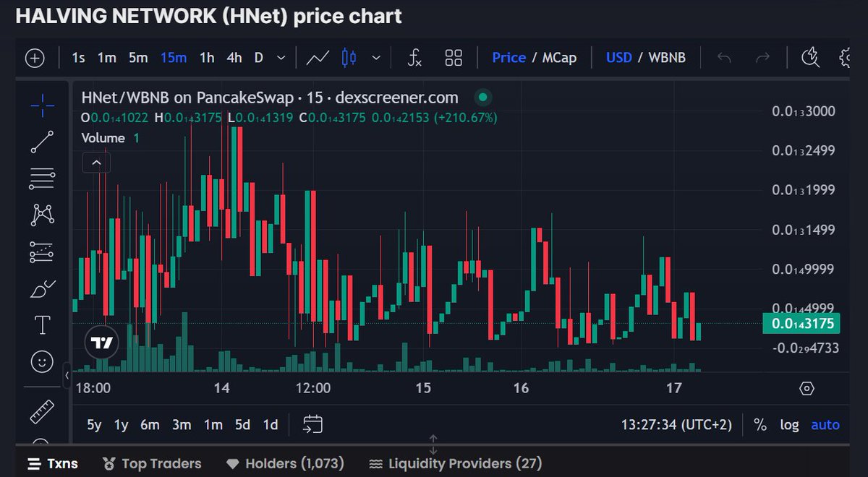The image size is (868, 477).
Task: Enable log scale on the price axis
Action: pyautogui.click(x=789, y=425)
